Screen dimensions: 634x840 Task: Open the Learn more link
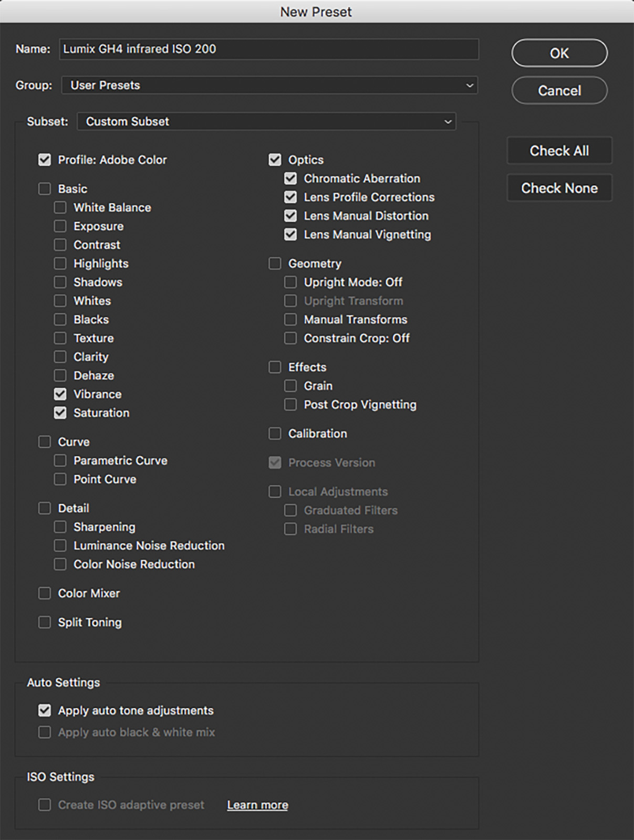(257, 805)
